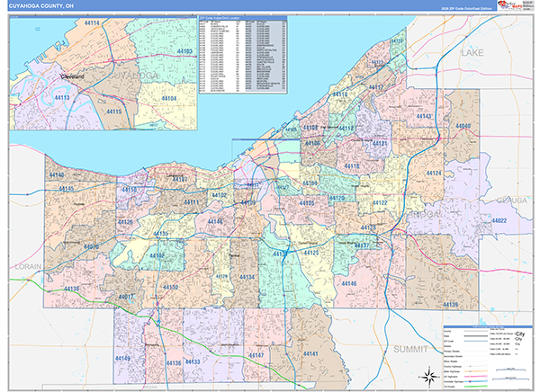Select ZIP code 44106 region
Screen dimensions: 540x392
pos(312,143)
